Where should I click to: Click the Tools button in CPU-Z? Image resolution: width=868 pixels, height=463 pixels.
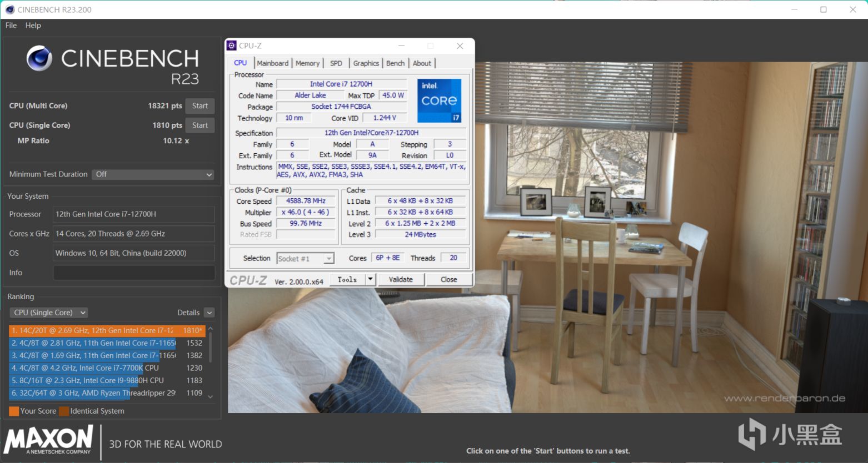coord(347,280)
